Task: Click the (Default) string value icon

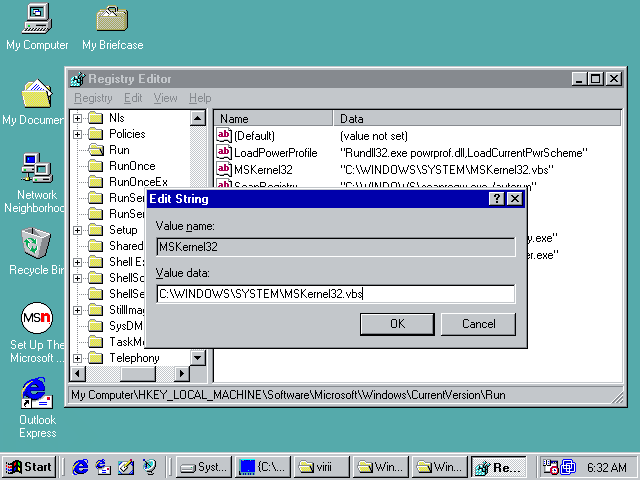Action: pyautogui.click(x=224, y=136)
